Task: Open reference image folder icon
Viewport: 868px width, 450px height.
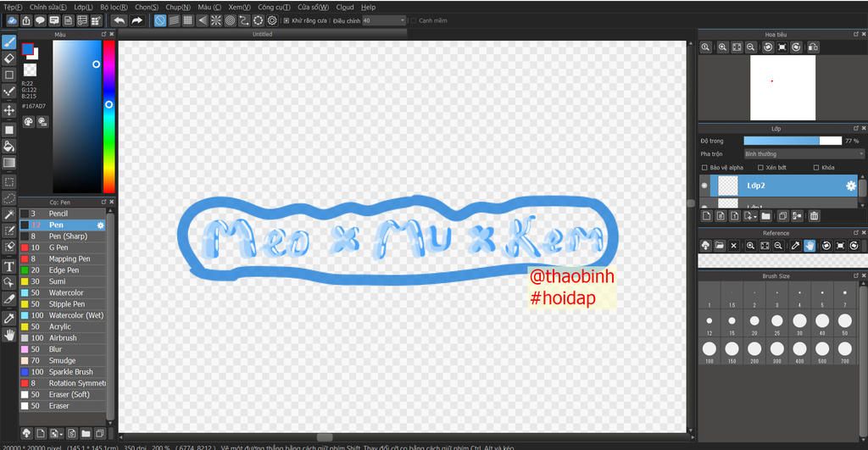Action: (x=719, y=245)
